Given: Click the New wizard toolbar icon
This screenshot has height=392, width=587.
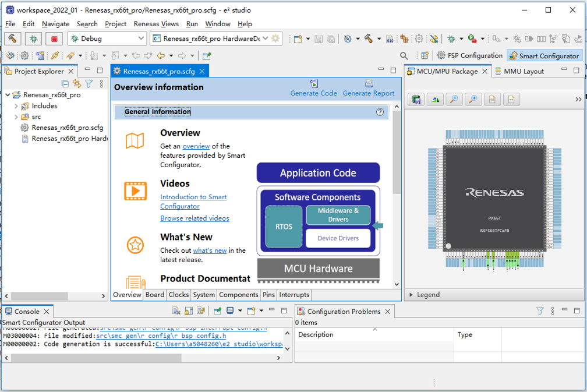Looking at the screenshot, I should tap(298, 39).
